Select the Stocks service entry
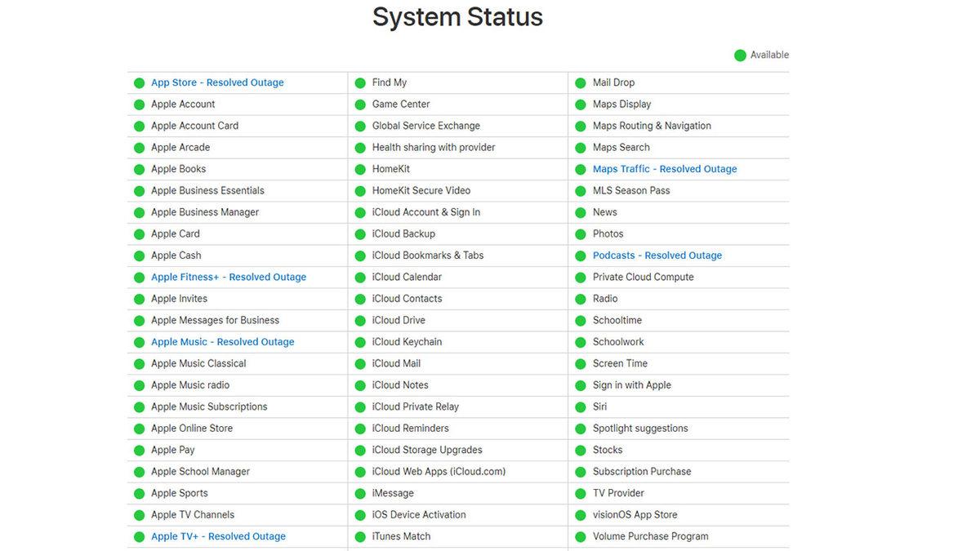 [x=608, y=450]
